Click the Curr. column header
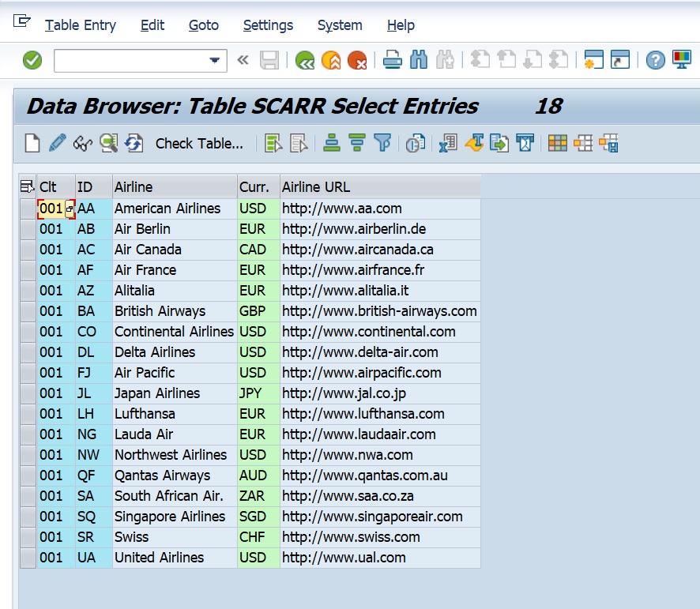 coord(258,186)
